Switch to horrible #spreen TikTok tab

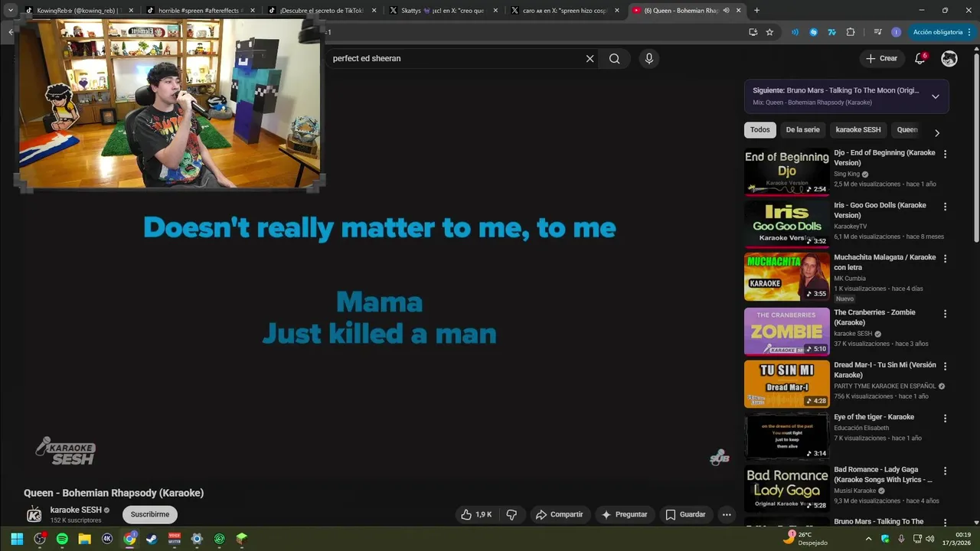199,11
